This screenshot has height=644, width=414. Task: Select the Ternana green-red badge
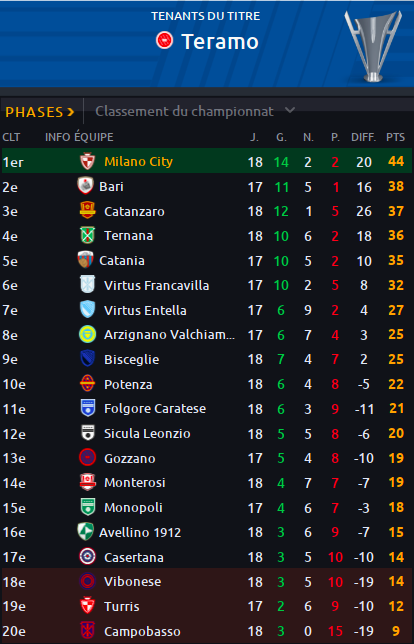point(87,235)
